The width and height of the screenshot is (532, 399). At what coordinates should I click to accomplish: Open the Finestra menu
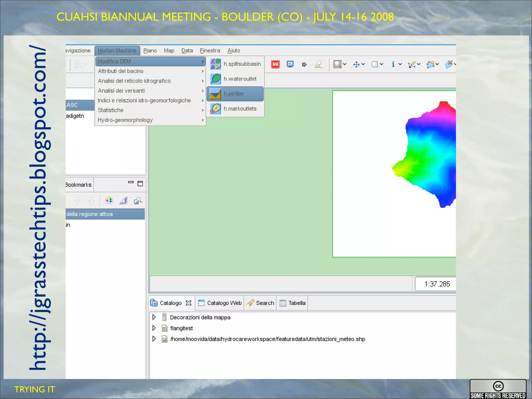210,50
